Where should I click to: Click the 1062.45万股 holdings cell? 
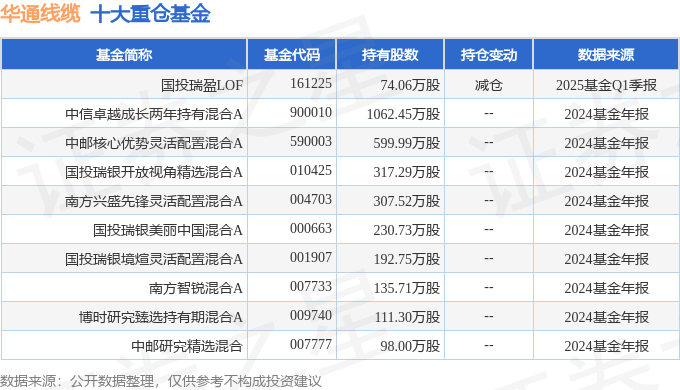click(x=403, y=114)
